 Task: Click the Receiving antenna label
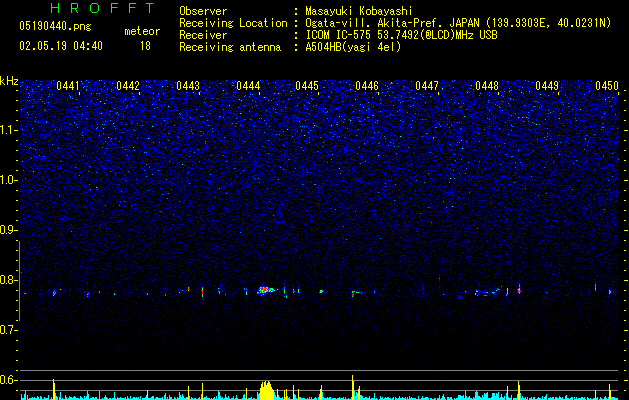[x=230, y=47]
